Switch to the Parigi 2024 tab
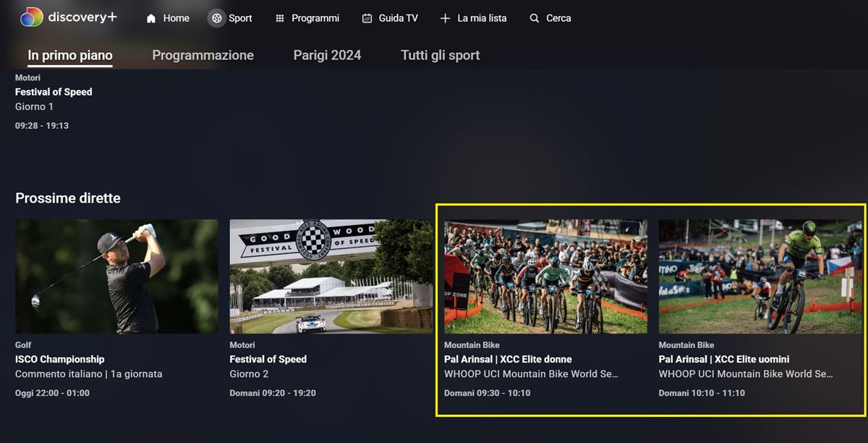The image size is (868, 443). click(x=327, y=55)
